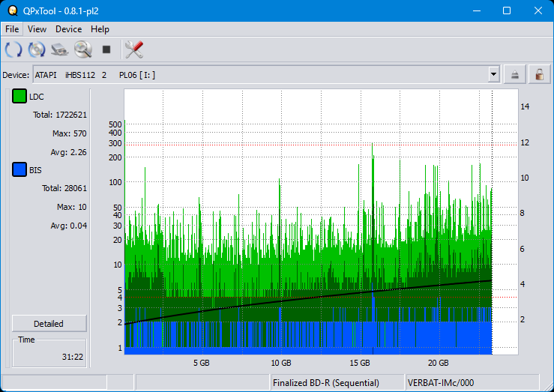
Task: Click the rescan devices refresh icon
Action: 13,50
